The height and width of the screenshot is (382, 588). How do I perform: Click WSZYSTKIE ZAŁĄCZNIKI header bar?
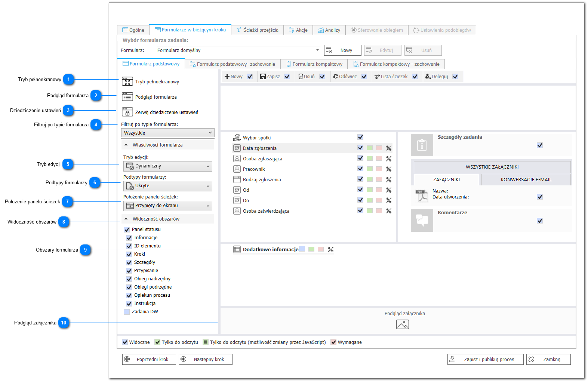pos(492,167)
